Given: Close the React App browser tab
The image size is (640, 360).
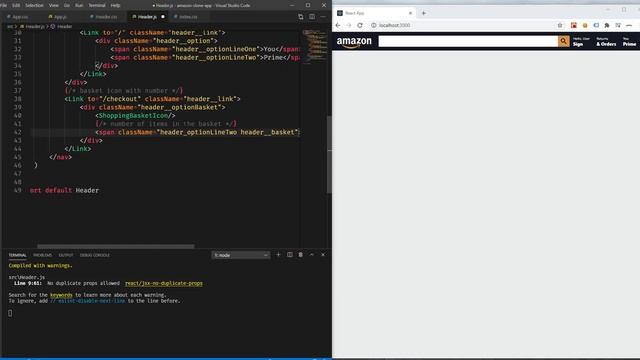Looking at the screenshot, I should (410, 13).
